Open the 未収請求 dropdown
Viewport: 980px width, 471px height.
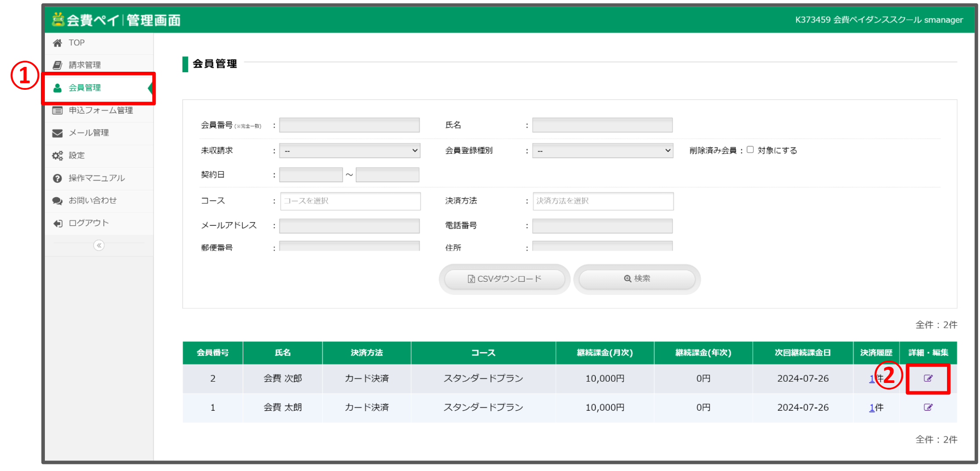tap(350, 151)
